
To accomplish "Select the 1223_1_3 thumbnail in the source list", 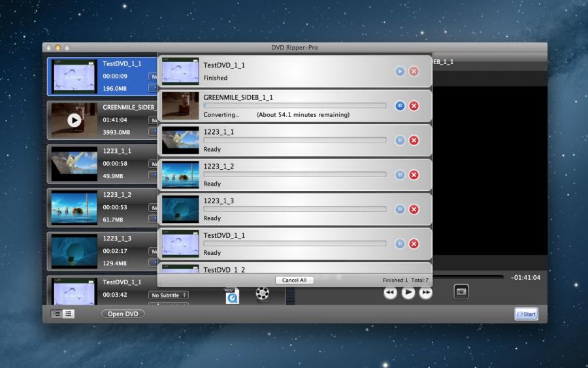I will coord(74,251).
